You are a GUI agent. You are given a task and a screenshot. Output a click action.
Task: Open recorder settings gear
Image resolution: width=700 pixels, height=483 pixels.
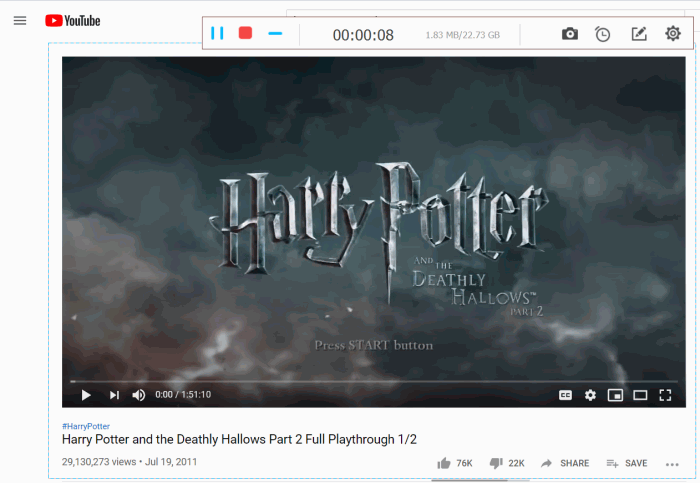pyautogui.click(x=673, y=33)
